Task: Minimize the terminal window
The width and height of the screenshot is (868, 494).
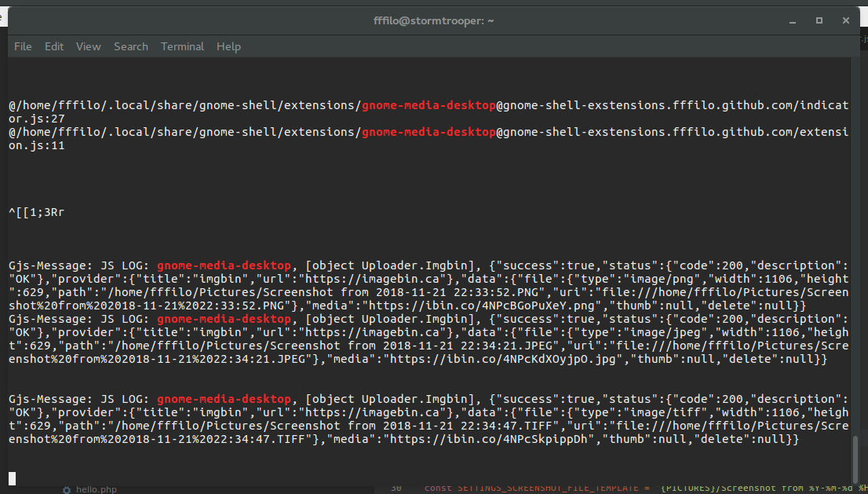Action: (x=793, y=21)
